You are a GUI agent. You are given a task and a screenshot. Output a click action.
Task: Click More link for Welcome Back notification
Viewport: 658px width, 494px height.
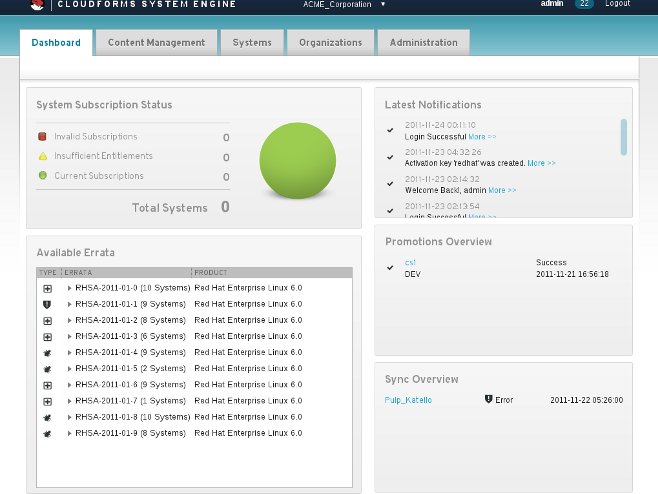[502, 190]
